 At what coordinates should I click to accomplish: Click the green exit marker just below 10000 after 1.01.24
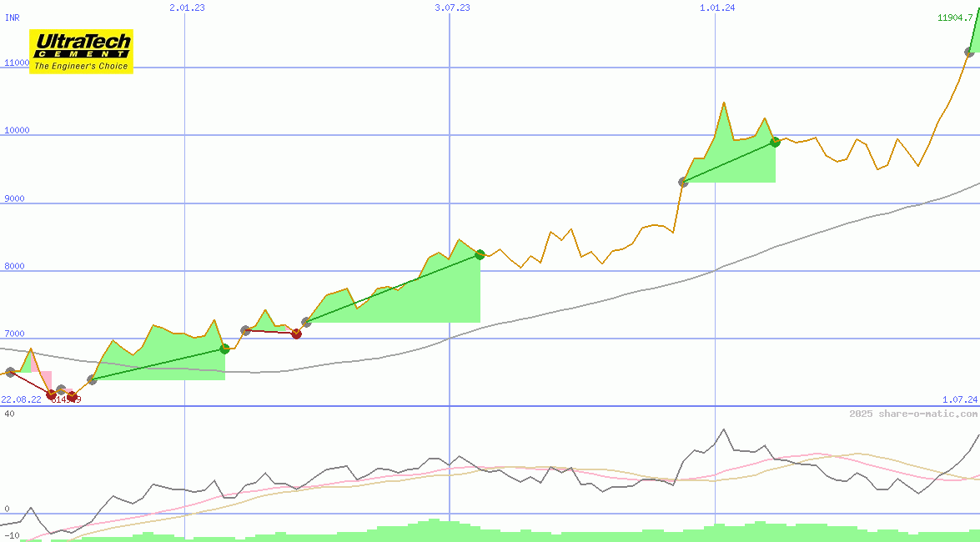coord(775,142)
